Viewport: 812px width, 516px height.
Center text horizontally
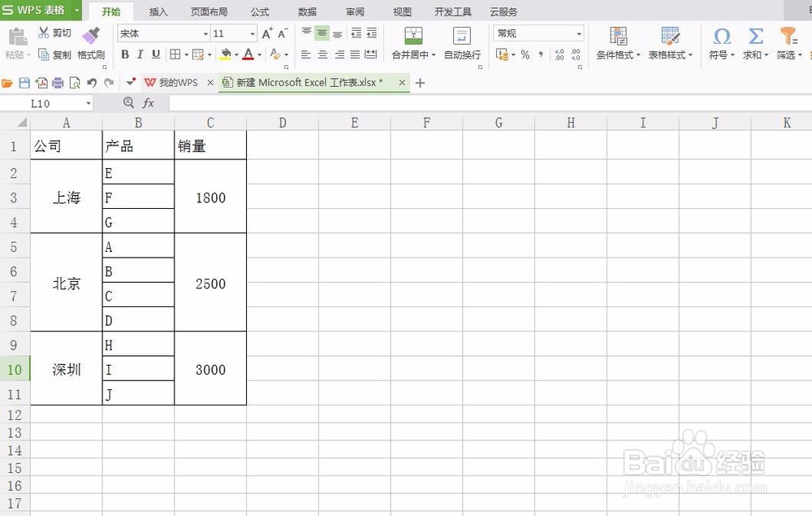pyautogui.click(x=322, y=54)
